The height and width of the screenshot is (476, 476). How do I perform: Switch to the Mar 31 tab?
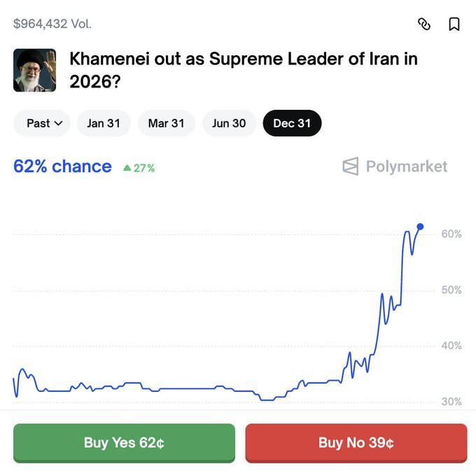click(166, 123)
